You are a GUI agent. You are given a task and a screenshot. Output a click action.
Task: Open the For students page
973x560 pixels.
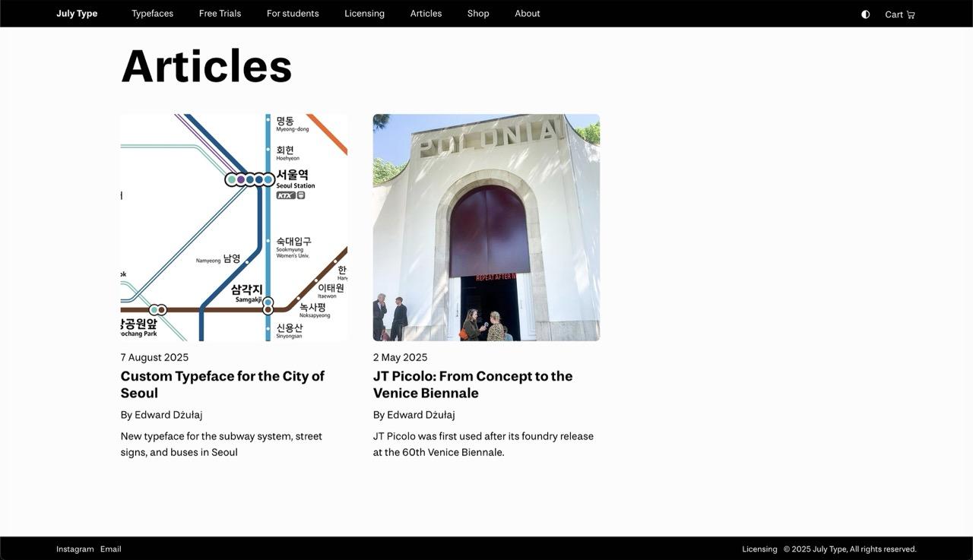coord(293,14)
